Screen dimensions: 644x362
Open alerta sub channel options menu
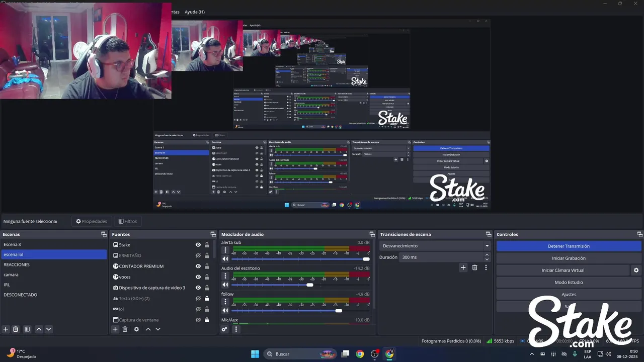(x=225, y=250)
